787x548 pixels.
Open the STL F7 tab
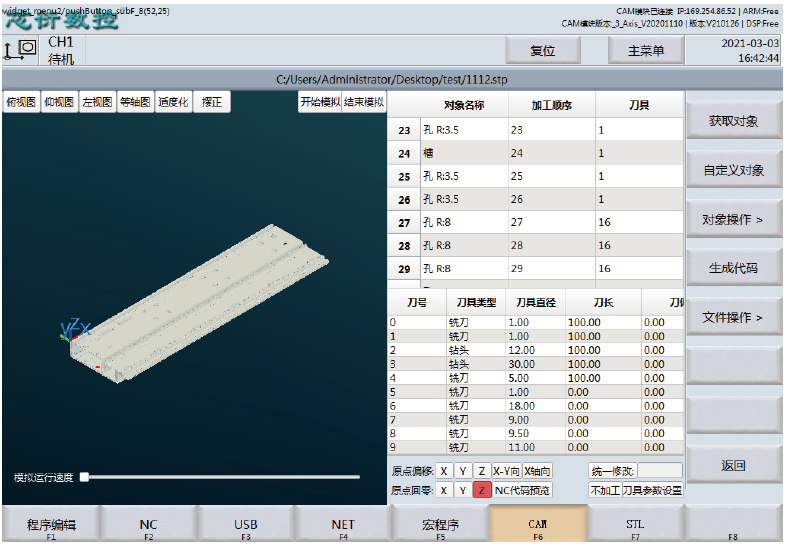(635, 526)
